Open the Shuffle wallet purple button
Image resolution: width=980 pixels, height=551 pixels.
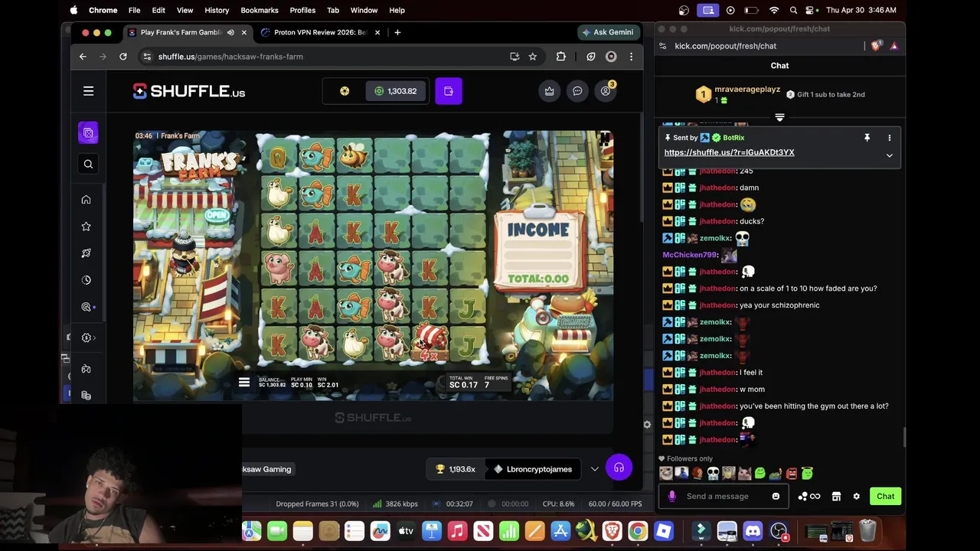coord(449,91)
